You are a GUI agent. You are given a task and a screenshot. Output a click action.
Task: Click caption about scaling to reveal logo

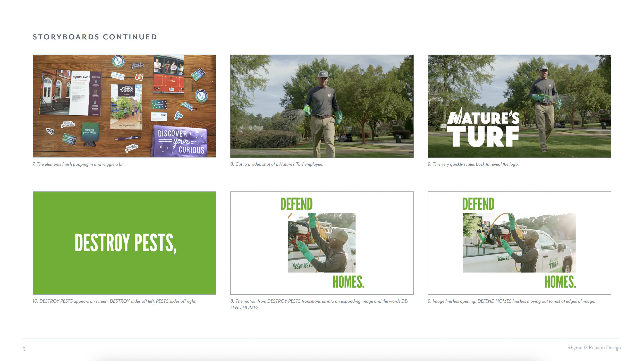[473, 164]
